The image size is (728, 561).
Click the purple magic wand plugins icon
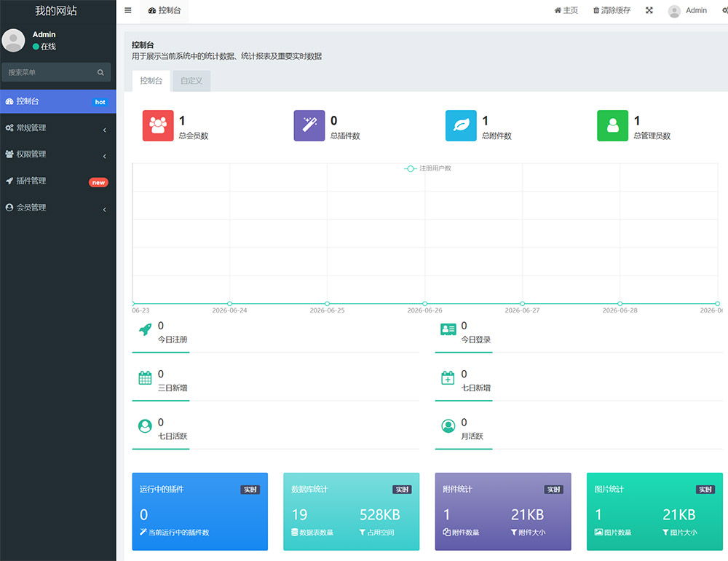(x=309, y=125)
